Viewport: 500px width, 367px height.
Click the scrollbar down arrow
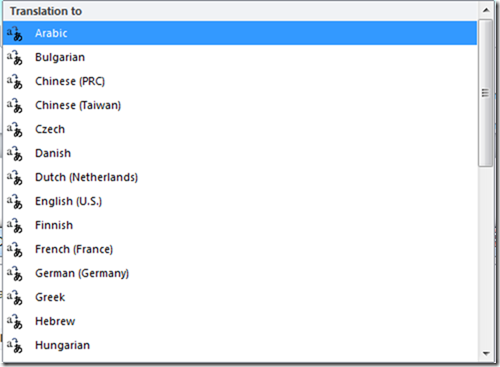486,354
